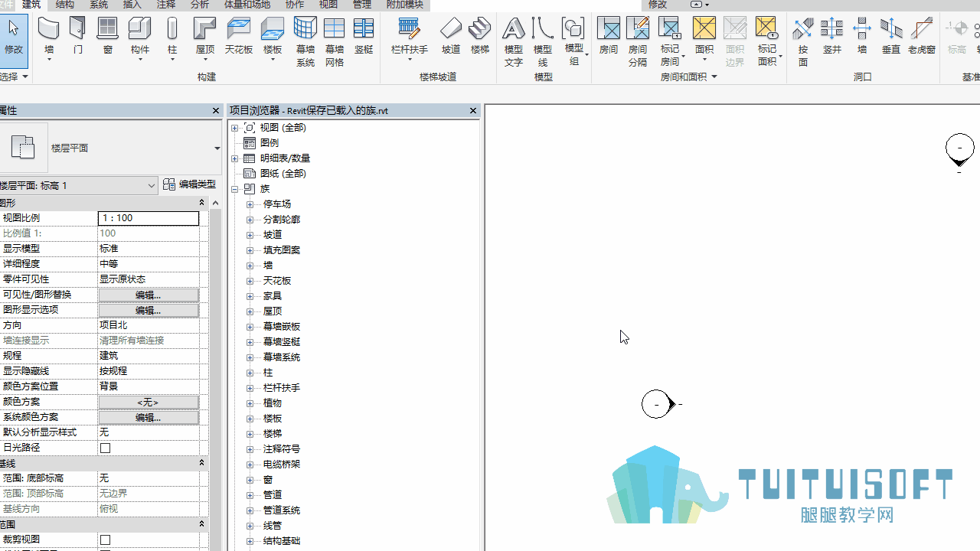
Task: Click the Color Scheme (颜色方案) <无> button
Action: point(149,402)
